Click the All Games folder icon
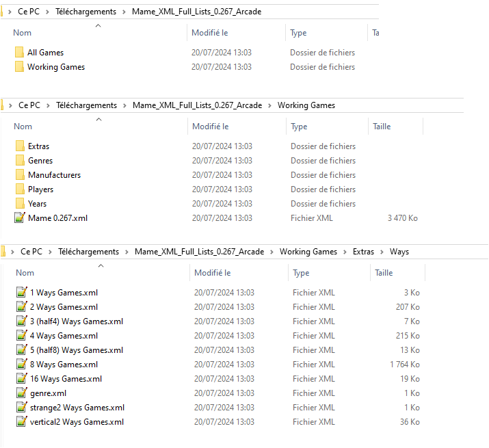Viewport: 489px width, 448px height. (x=19, y=53)
